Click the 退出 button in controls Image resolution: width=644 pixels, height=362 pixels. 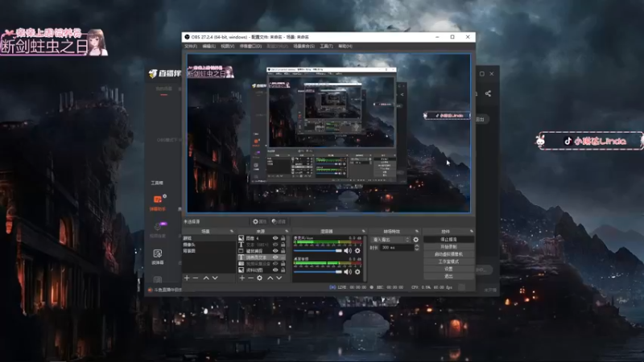pyautogui.click(x=448, y=276)
